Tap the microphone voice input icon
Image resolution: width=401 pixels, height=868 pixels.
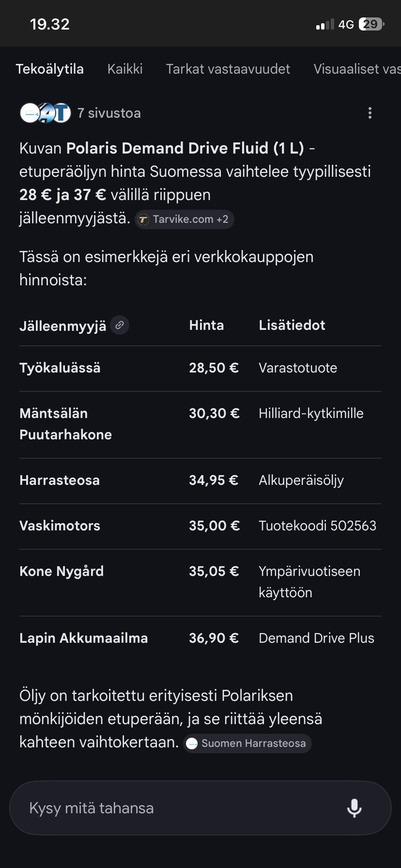point(354,807)
